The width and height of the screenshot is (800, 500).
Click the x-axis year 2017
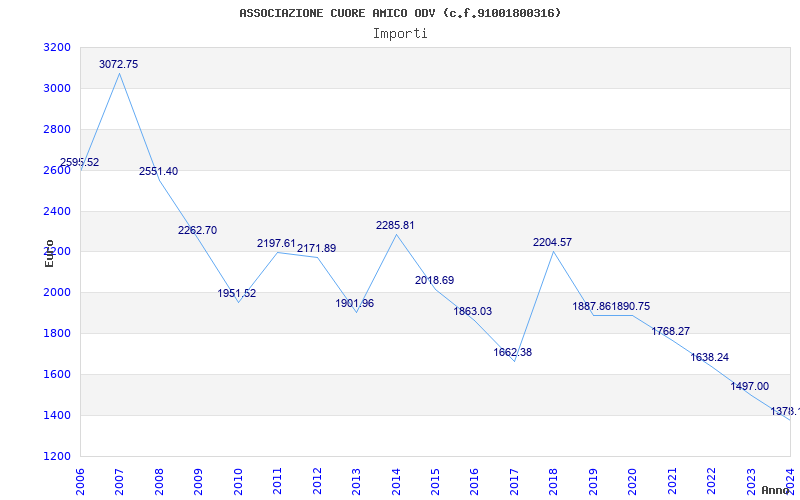(515, 481)
